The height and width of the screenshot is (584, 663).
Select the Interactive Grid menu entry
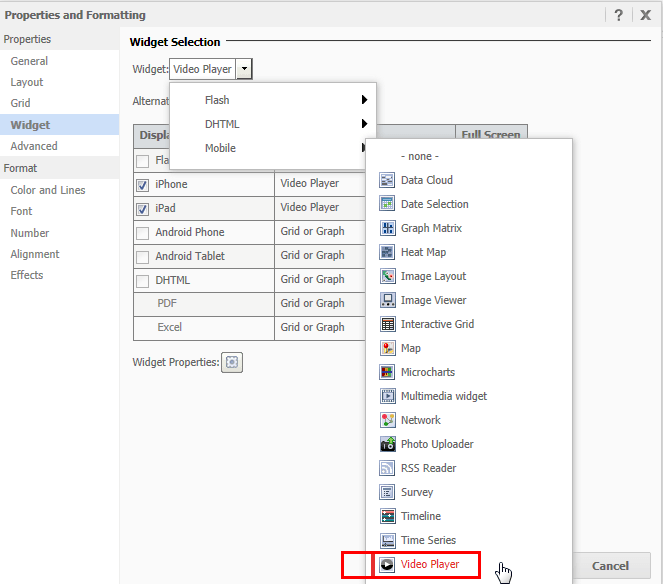437,324
